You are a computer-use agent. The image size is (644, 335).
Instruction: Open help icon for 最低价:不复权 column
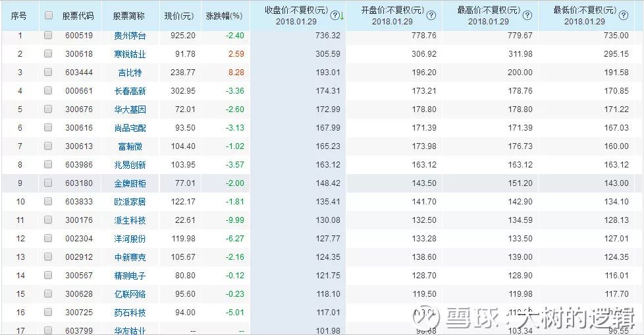pos(623,16)
